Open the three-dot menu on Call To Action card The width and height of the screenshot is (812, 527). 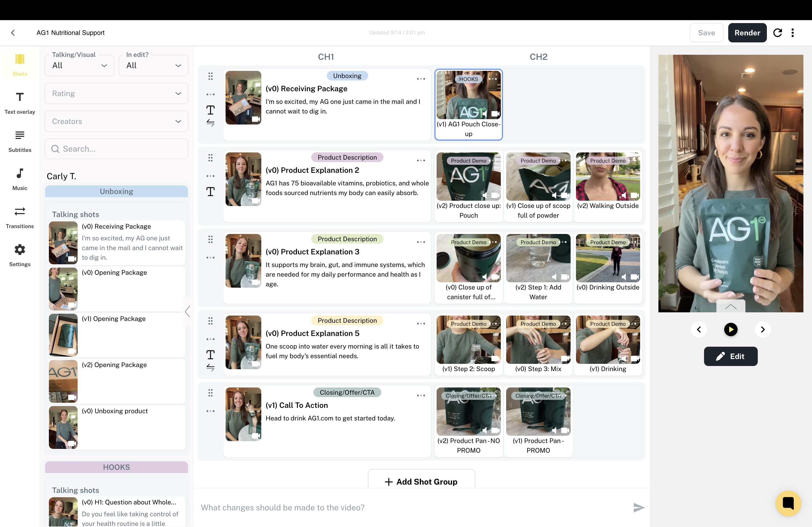click(x=421, y=396)
